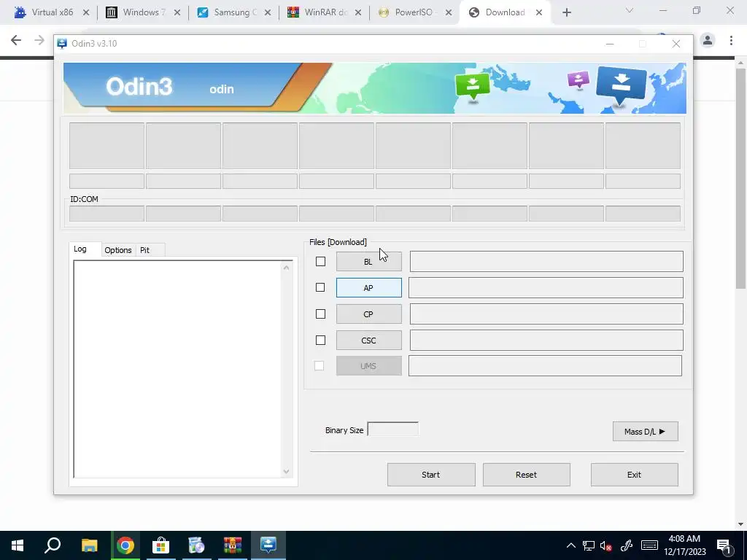This screenshot has width=747, height=560.
Task: Click the CSC file button
Action: 368,340
